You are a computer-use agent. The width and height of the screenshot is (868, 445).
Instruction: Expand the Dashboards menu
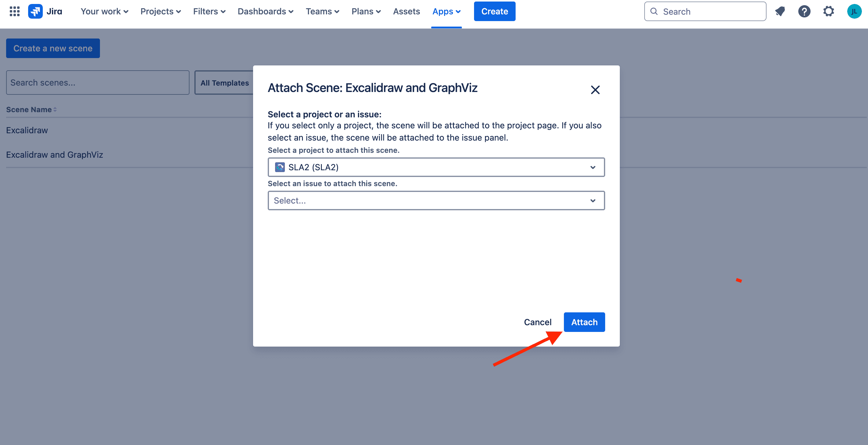[266, 11]
